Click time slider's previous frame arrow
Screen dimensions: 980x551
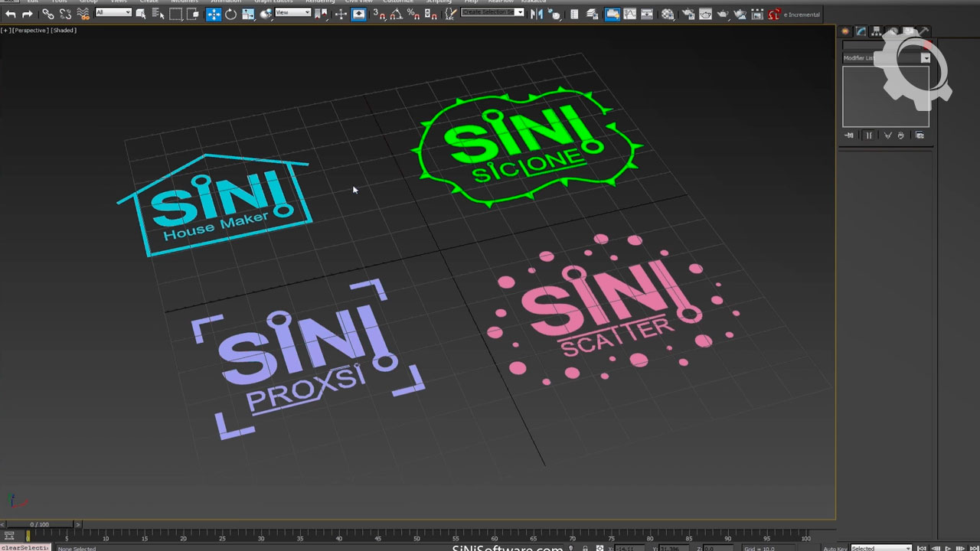[x=2, y=524]
